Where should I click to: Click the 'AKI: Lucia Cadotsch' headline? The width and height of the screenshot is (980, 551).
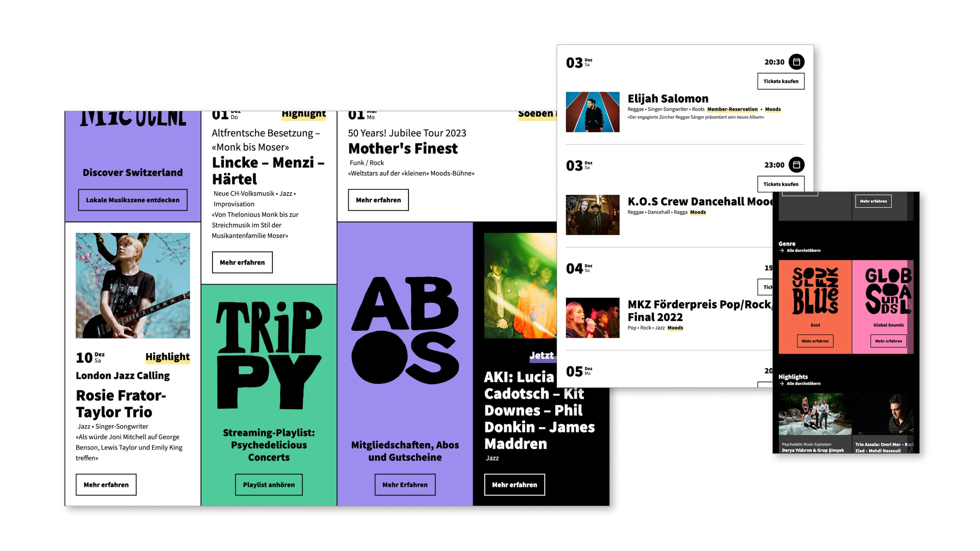click(x=539, y=410)
